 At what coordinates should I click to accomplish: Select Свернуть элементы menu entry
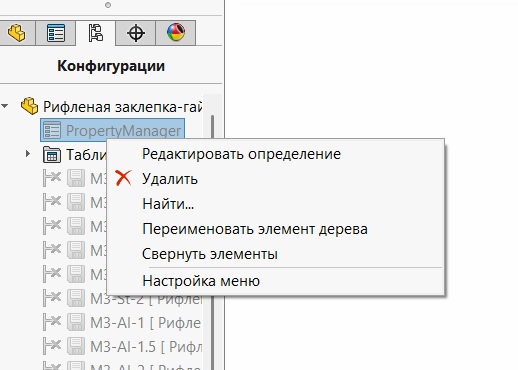210,254
